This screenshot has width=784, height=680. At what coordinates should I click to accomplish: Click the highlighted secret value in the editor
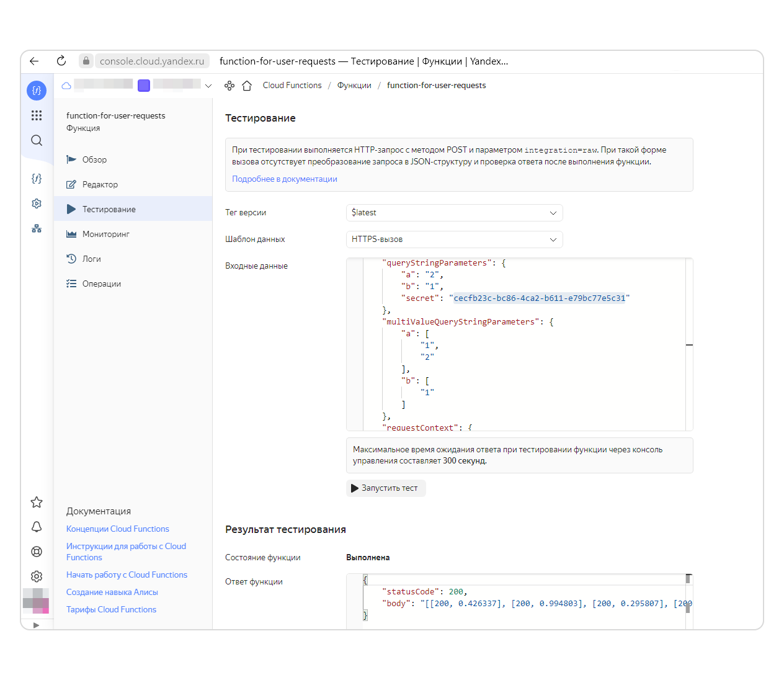pyautogui.click(x=540, y=298)
